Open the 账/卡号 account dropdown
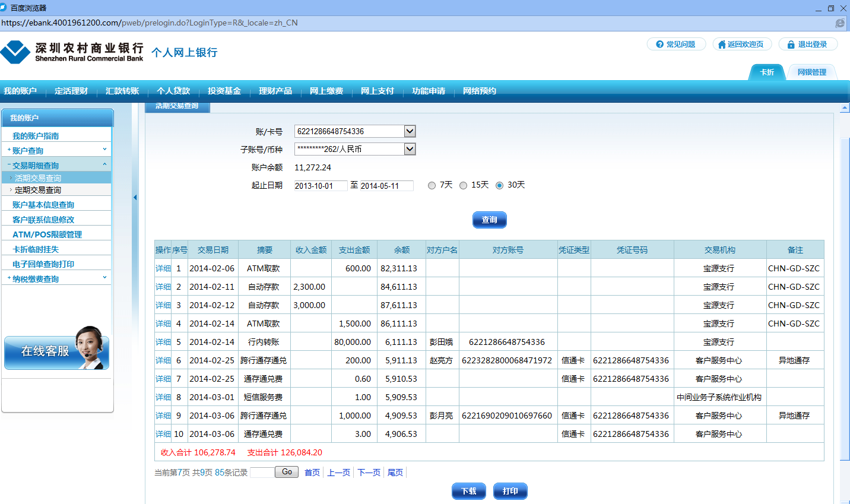This screenshot has height=504, width=850. pyautogui.click(x=410, y=131)
